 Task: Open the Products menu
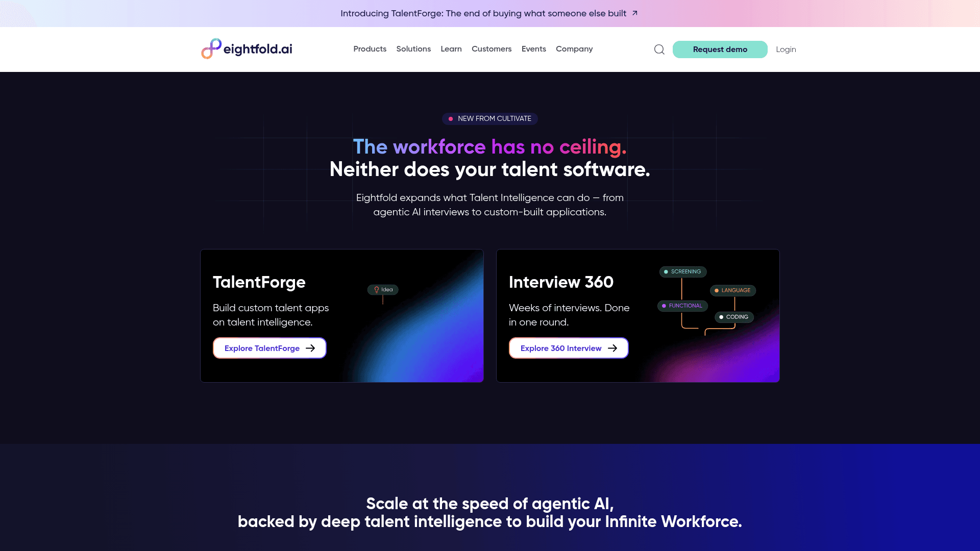pyautogui.click(x=370, y=49)
